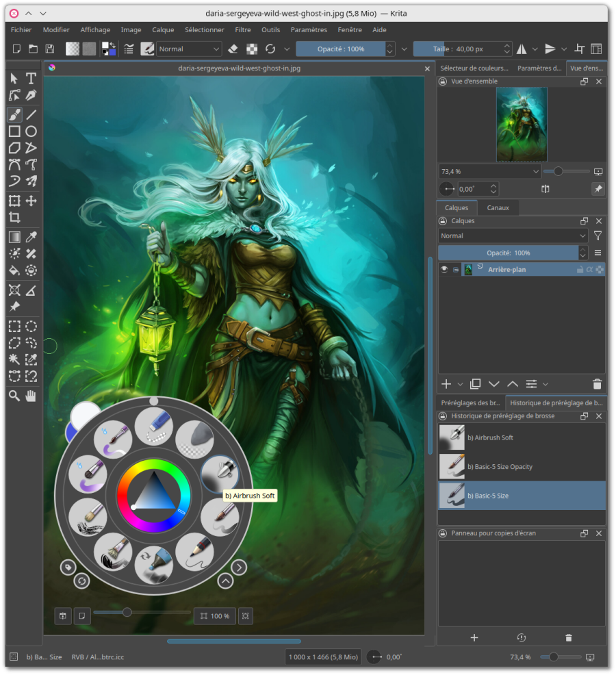Select the Calligraphy tool
Screen dimensions: 616x675
click(31, 95)
